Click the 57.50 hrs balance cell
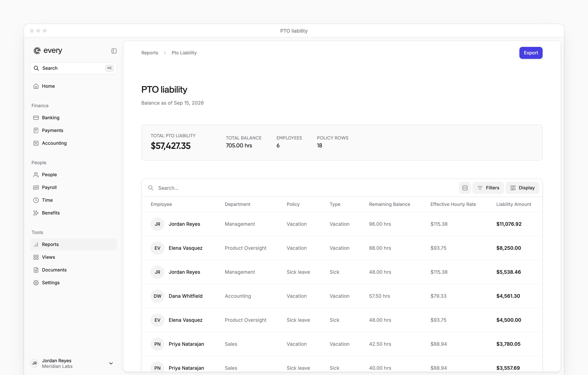This screenshot has width=588, height=375. (x=379, y=296)
